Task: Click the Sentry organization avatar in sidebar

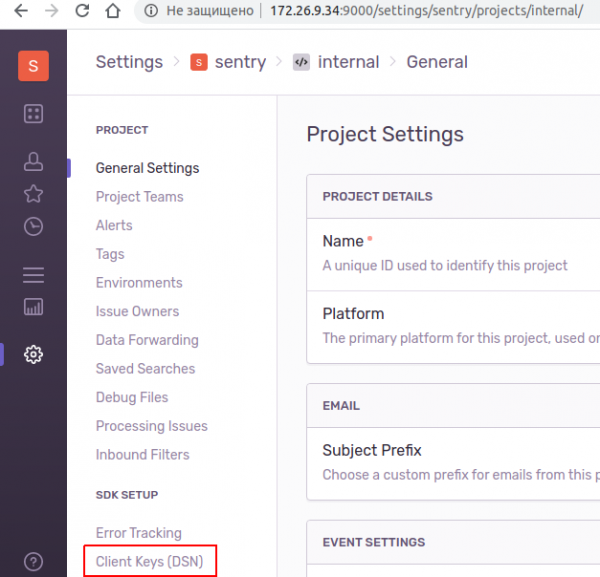Action: tap(33, 66)
